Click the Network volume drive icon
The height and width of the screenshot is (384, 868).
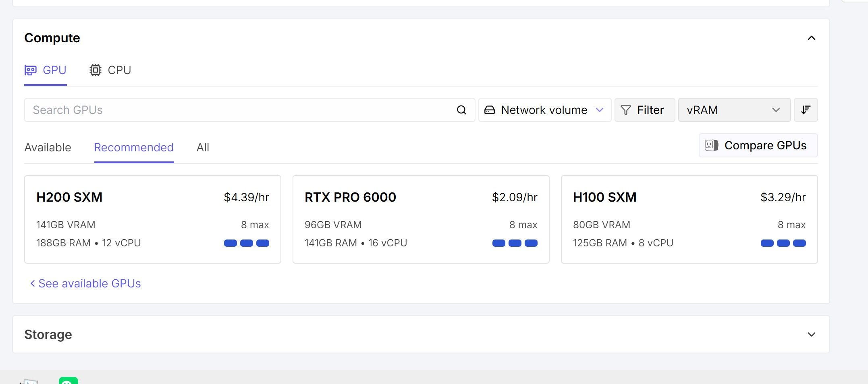(490, 110)
